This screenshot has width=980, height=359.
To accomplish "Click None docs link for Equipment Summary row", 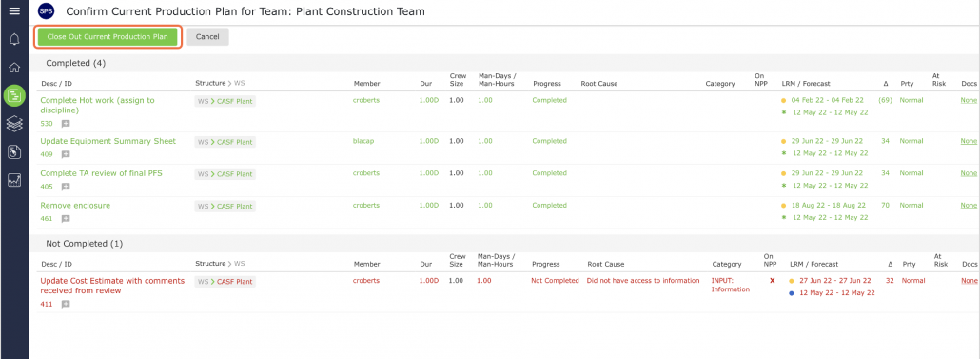I will click(x=969, y=141).
